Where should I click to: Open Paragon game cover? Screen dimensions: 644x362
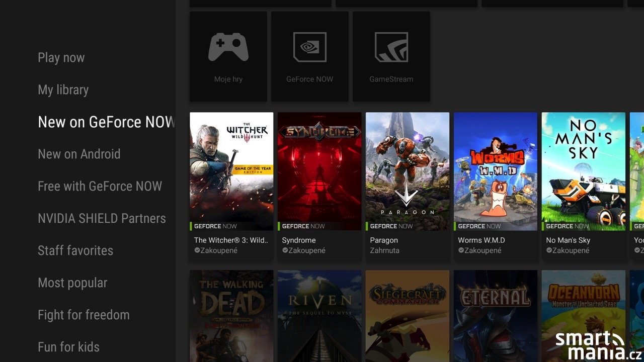click(408, 171)
